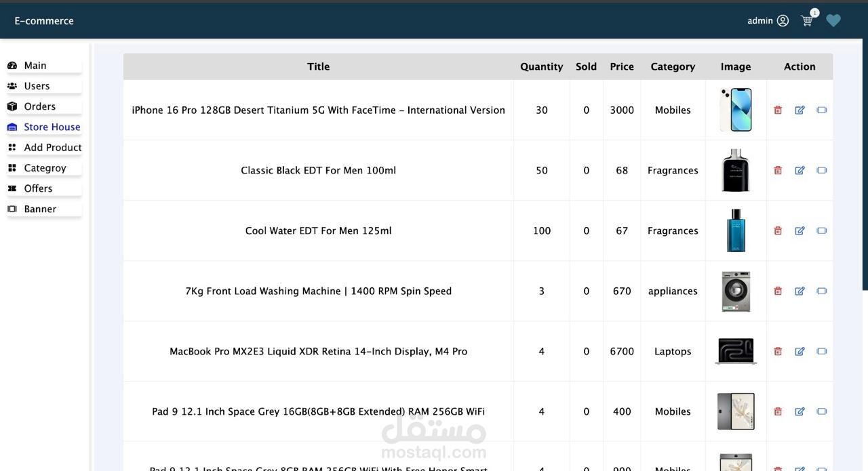Click the Quantity column header
This screenshot has height=471, width=868.
pyautogui.click(x=541, y=66)
